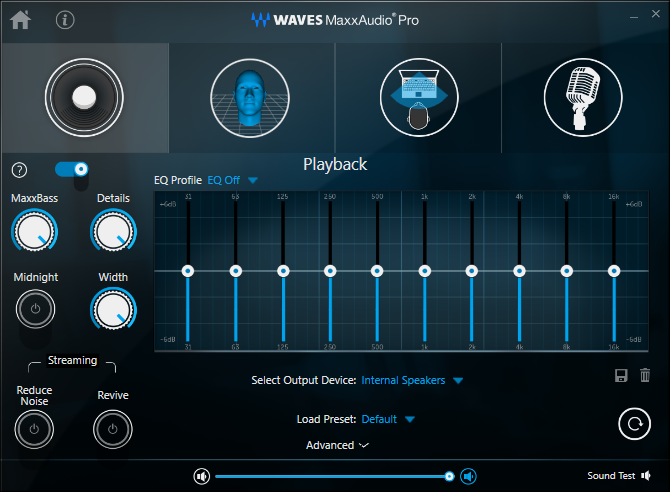Click the 4k EQ slider handle
Screen dimensions: 670x492
[520, 271]
